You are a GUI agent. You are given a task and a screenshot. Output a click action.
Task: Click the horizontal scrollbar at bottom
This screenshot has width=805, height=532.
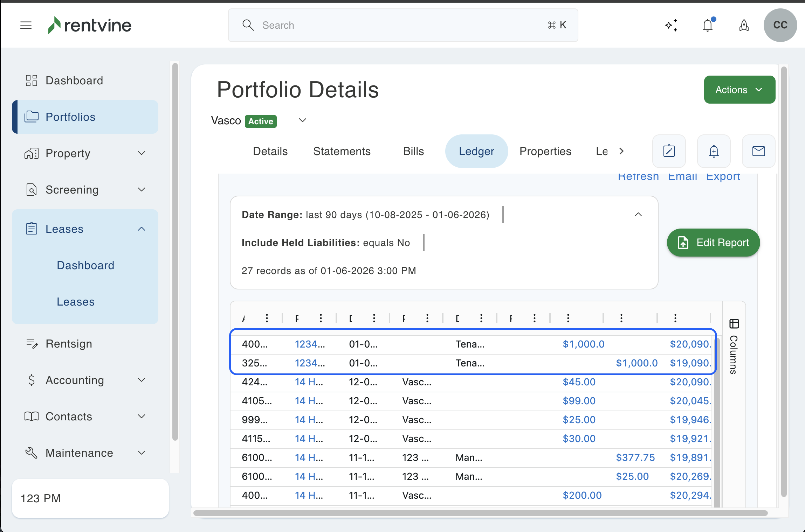480,513
